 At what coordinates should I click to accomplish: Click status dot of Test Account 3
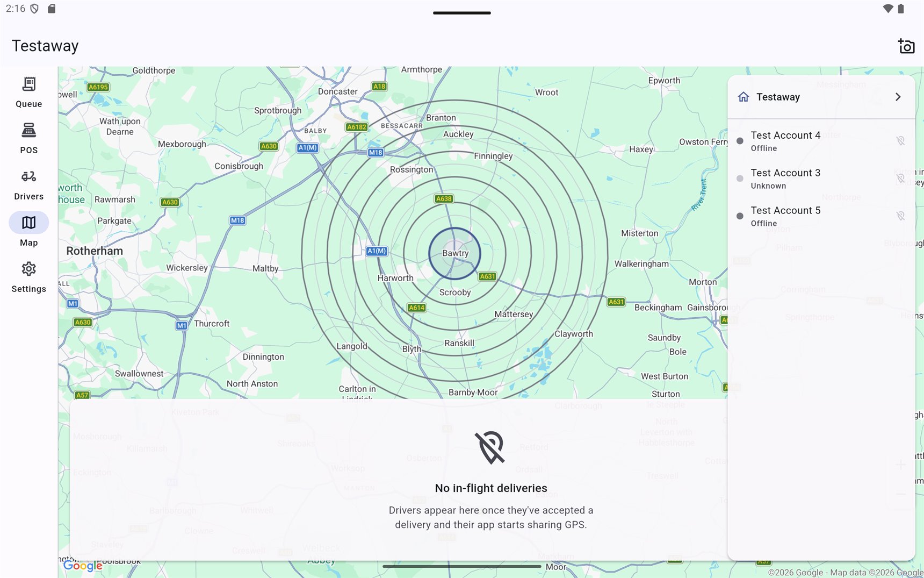(x=740, y=179)
